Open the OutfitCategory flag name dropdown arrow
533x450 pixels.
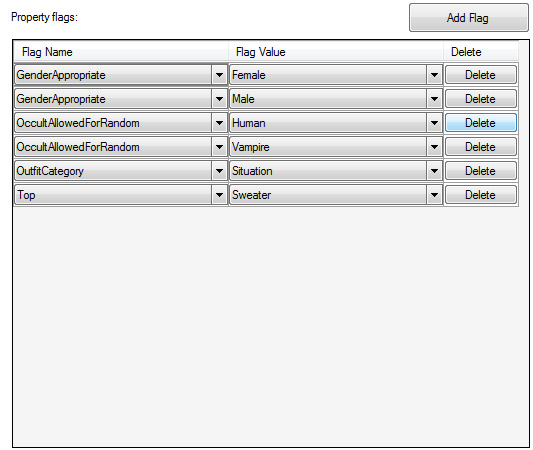pyautogui.click(x=219, y=171)
